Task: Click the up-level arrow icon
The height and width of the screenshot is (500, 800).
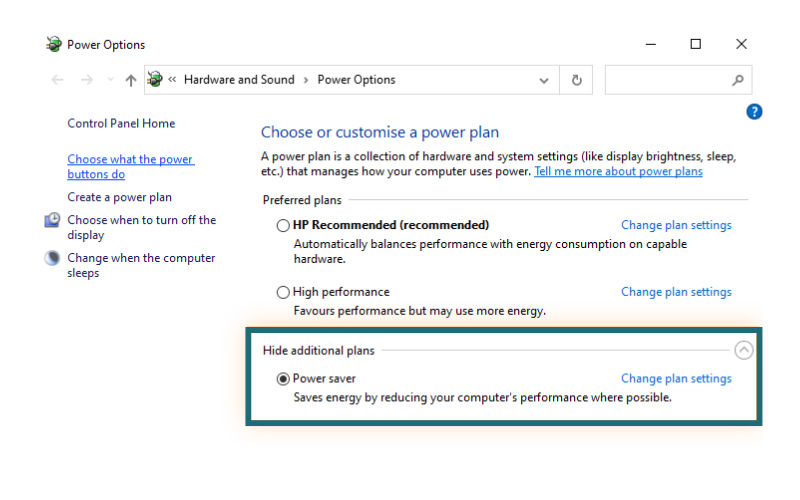Action: click(x=131, y=80)
